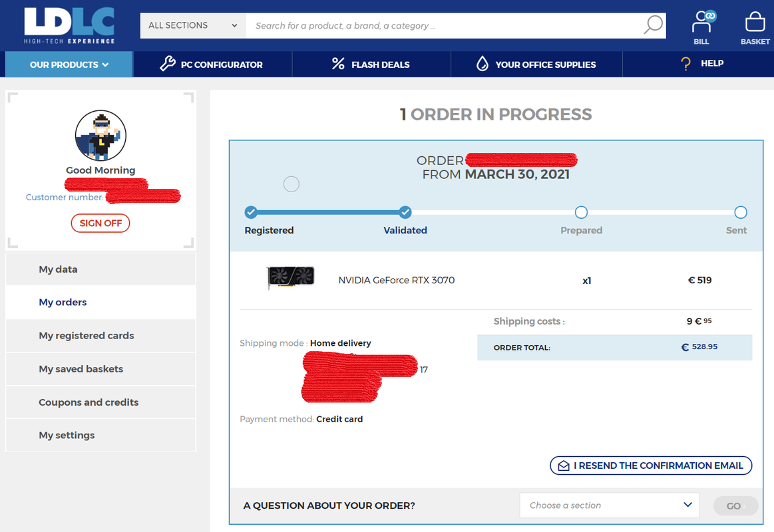774x532 pixels.
Task: Click the Registered step marker
Action: [251, 212]
